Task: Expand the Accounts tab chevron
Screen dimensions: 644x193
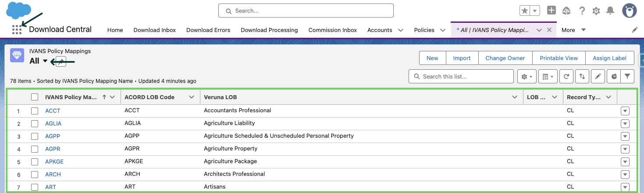Action: (400, 30)
